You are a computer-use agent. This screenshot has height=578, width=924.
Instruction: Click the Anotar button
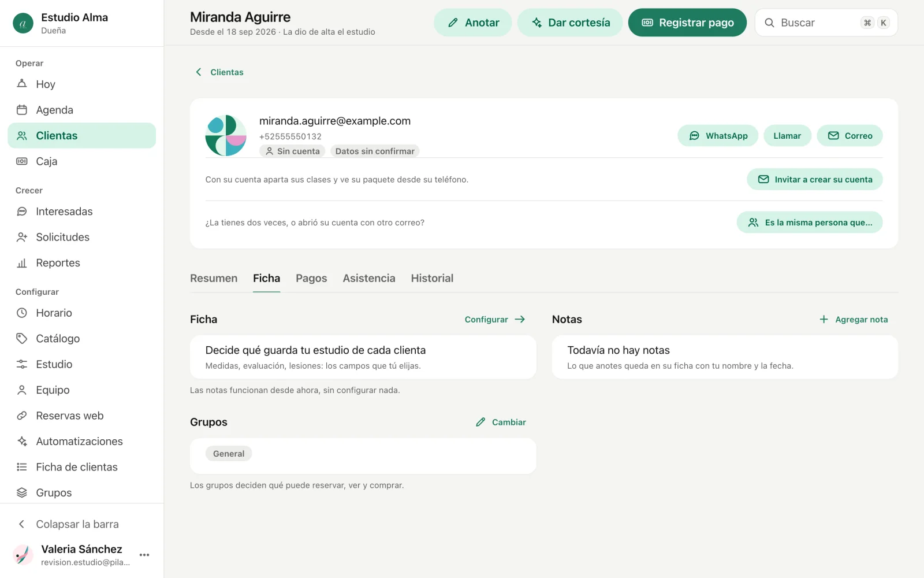(x=473, y=23)
